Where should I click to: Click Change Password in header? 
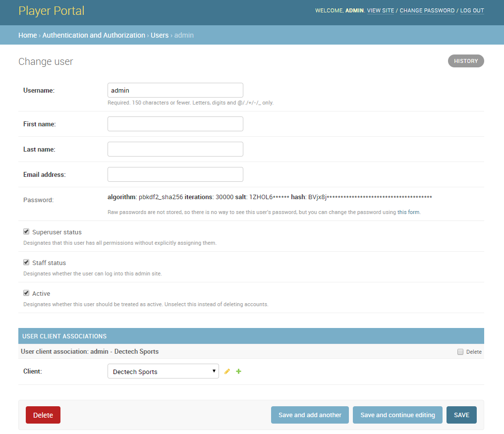[x=427, y=10]
